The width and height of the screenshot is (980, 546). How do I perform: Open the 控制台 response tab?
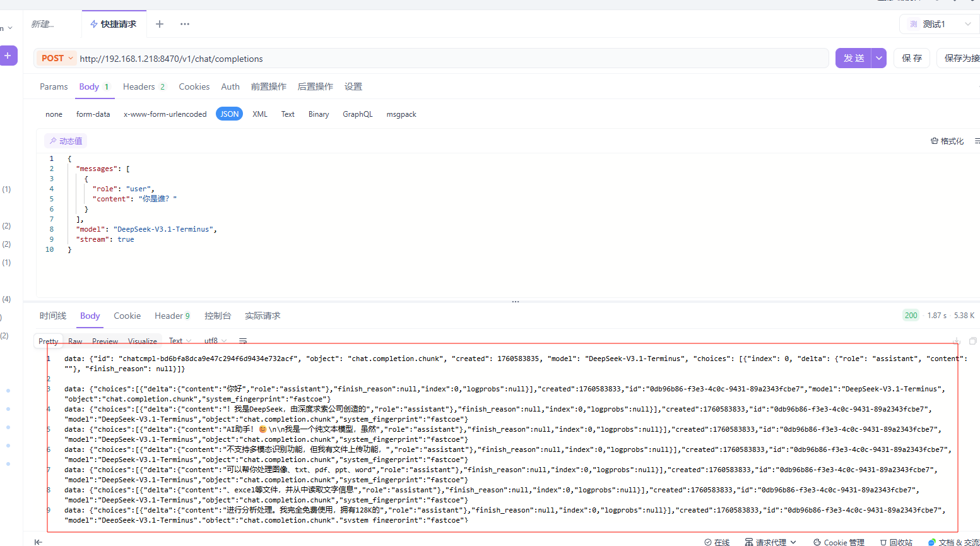click(217, 316)
